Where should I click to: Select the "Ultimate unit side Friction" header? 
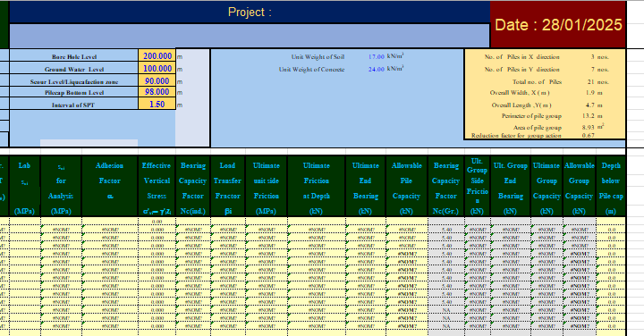tap(267, 187)
